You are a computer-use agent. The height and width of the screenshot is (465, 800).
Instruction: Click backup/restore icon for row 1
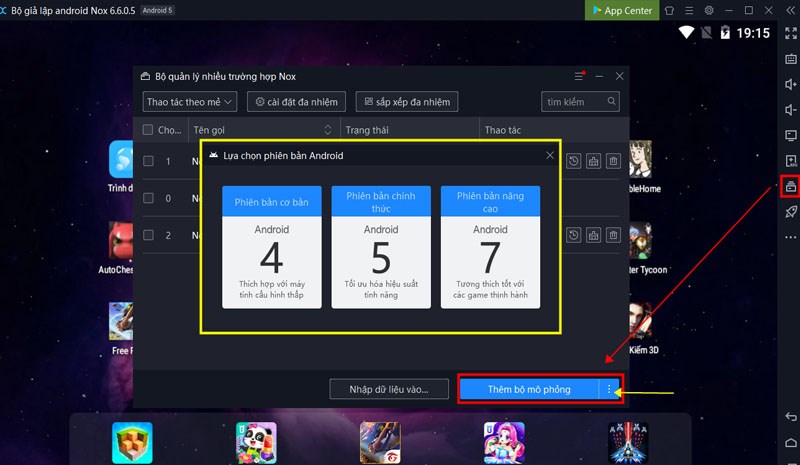(573, 161)
